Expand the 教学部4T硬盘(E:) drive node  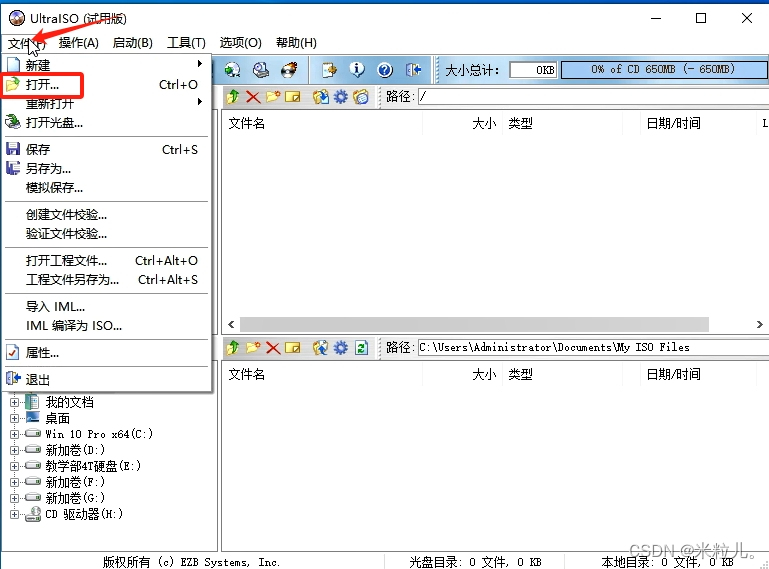pyautogui.click(x=14, y=466)
